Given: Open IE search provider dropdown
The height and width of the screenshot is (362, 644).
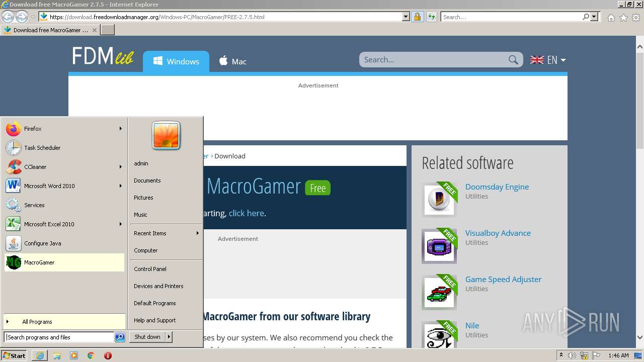Looking at the screenshot, I should pyautogui.click(x=594, y=17).
